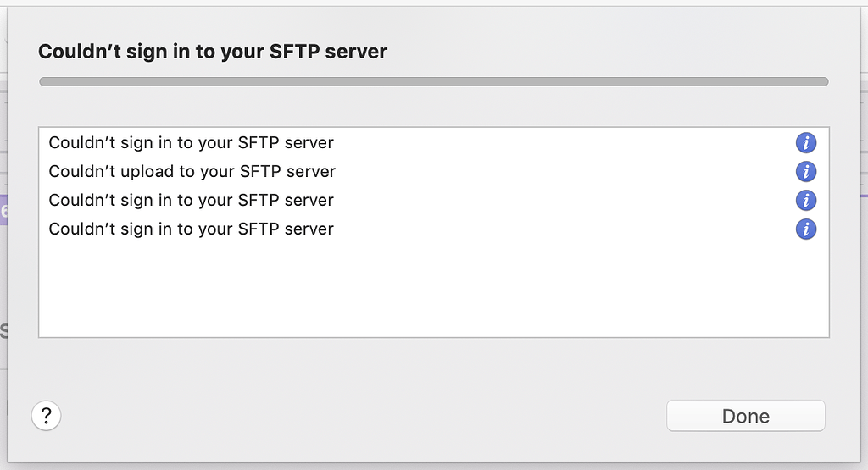Click purple highlighted item behind dialog's left edge
The width and height of the screenshot is (868, 470).
[x=3, y=211]
